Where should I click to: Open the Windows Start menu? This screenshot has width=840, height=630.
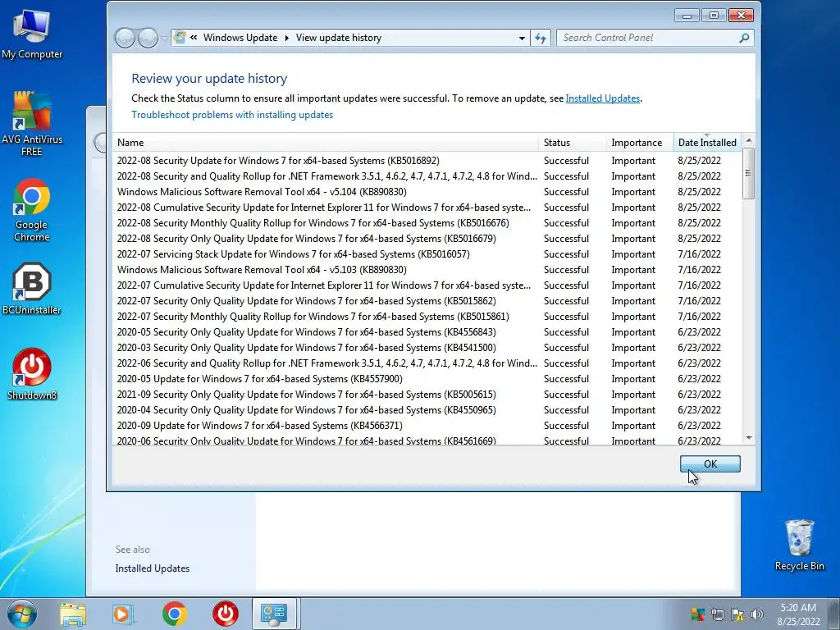(21, 614)
